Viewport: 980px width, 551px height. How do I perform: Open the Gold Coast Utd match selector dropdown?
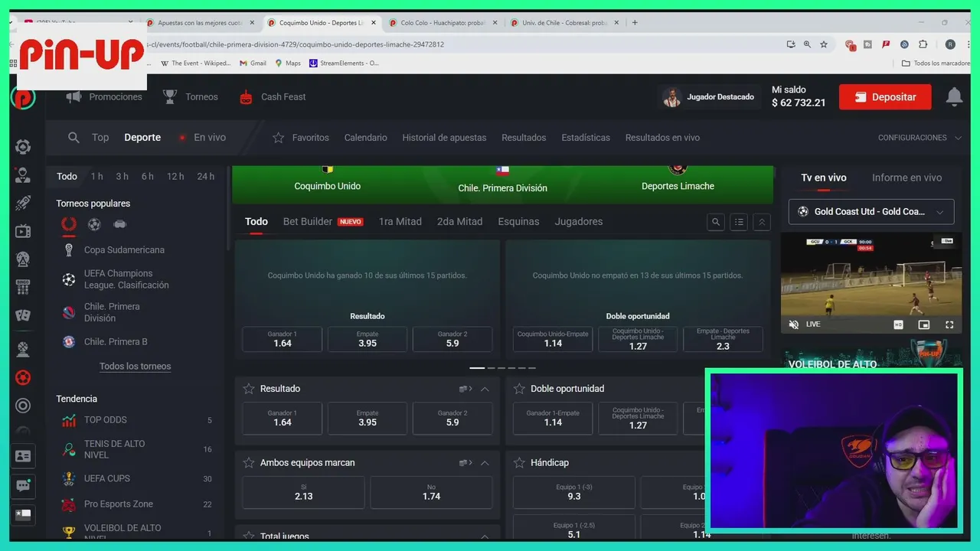pos(871,212)
